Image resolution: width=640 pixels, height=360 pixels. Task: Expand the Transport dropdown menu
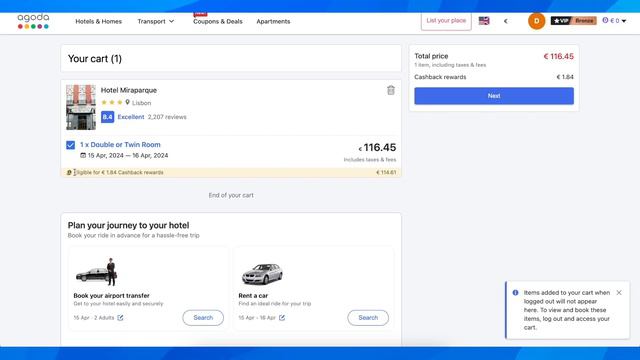(x=156, y=21)
